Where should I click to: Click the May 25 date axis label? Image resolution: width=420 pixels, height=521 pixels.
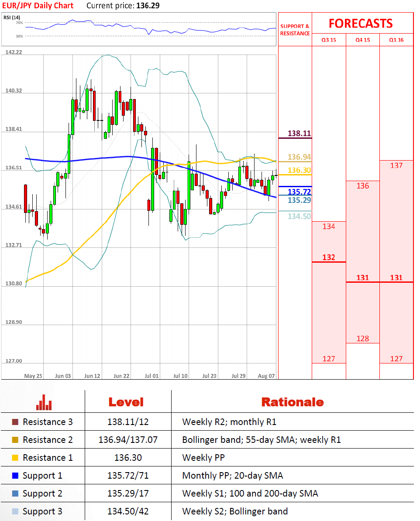(x=33, y=376)
